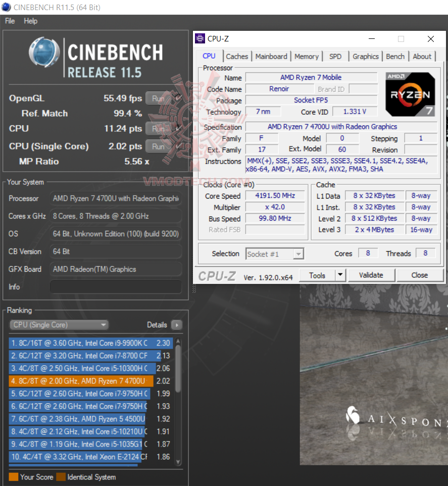Switch to the SPD tab in CPU-Z
448x486 pixels.
click(335, 57)
